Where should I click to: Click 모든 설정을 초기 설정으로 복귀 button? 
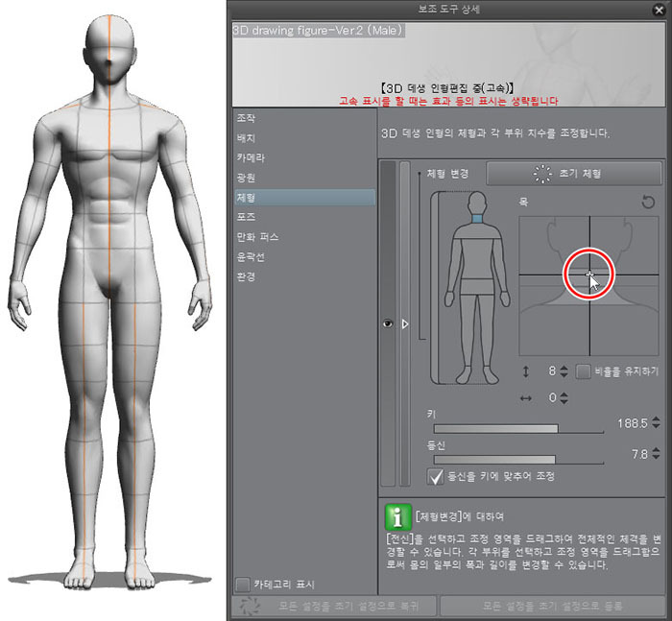334,606
